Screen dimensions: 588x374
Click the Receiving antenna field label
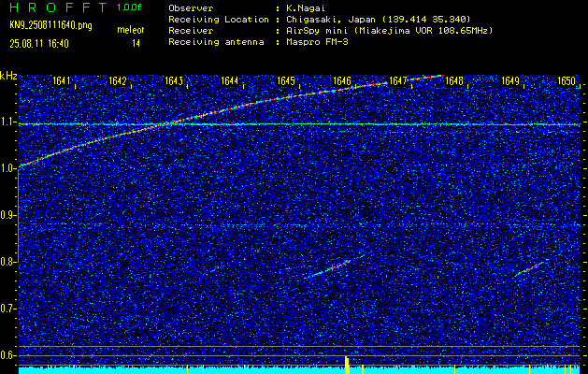[216, 42]
